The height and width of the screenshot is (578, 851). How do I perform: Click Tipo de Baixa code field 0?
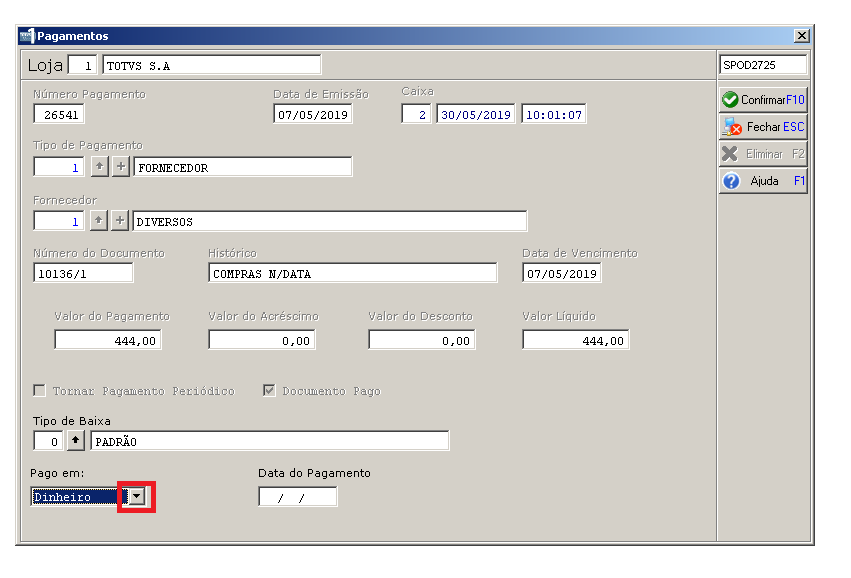click(x=48, y=441)
